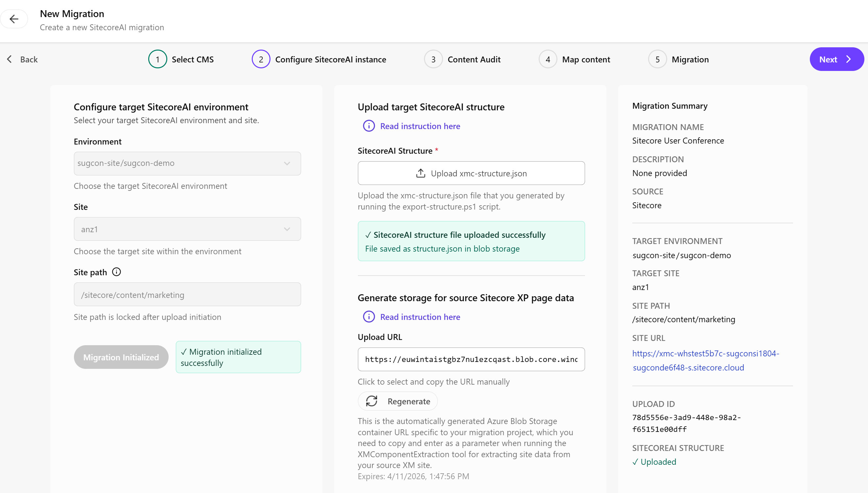Viewport: 868px width, 493px height.
Task: Open the sitecore.cloud site URL link
Action: 705,360
